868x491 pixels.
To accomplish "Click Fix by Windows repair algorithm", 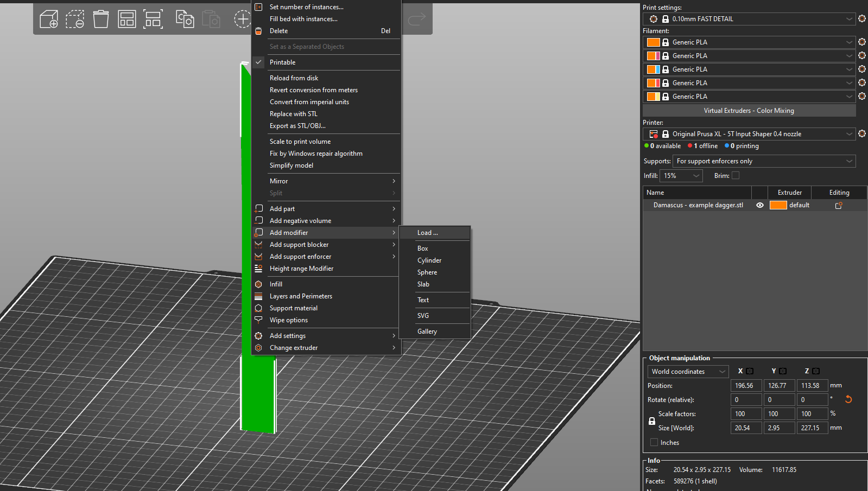I will coord(326,154).
